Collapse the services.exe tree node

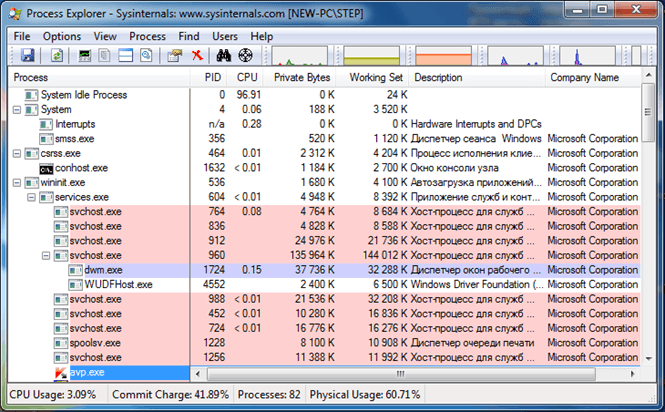[x=31, y=197]
